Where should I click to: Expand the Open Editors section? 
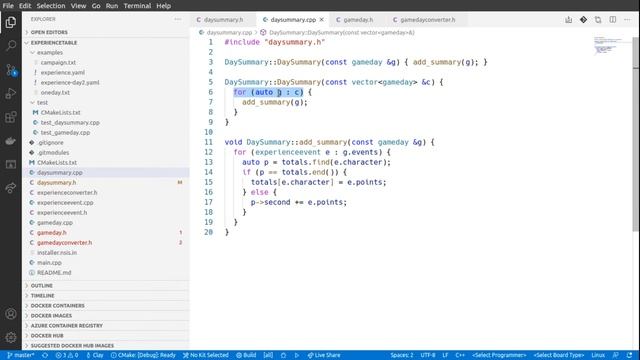[x=106, y=32]
